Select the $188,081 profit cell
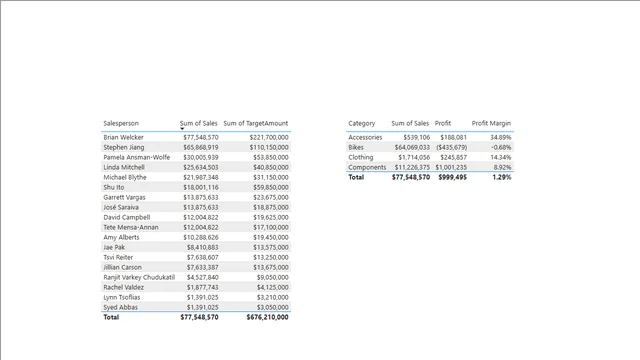The image size is (640, 360). [x=453, y=137]
